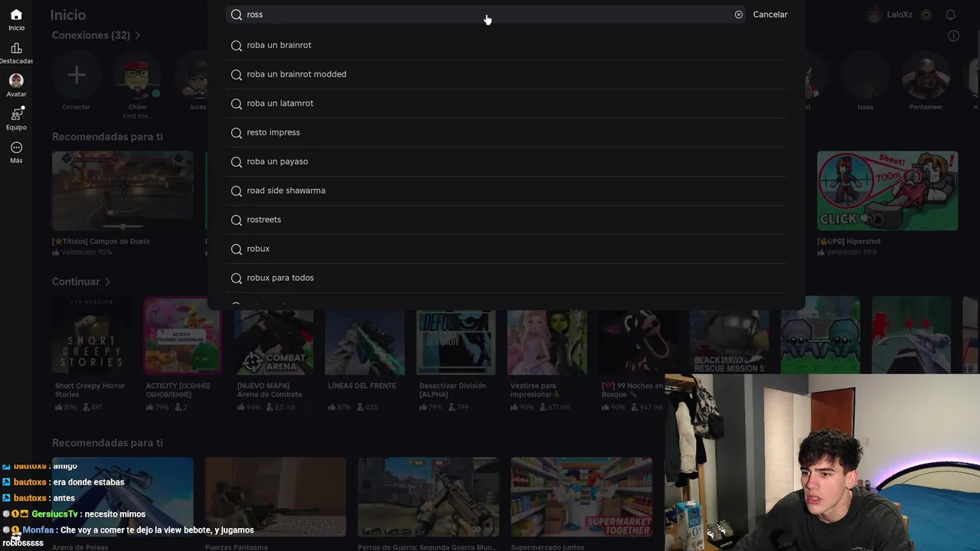The height and width of the screenshot is (551, 980).
Task: Click the LaloXz username text
Action: tap(900, 15)
